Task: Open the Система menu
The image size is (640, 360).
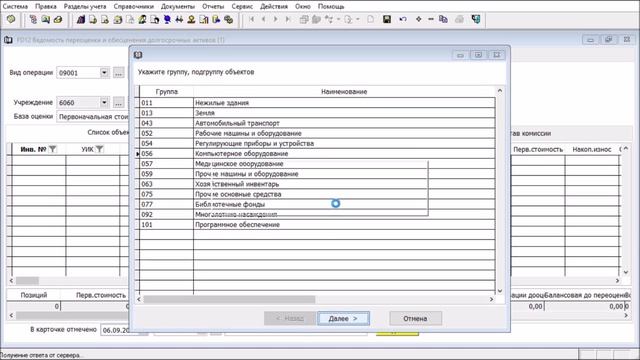Action: coord(15,7)
